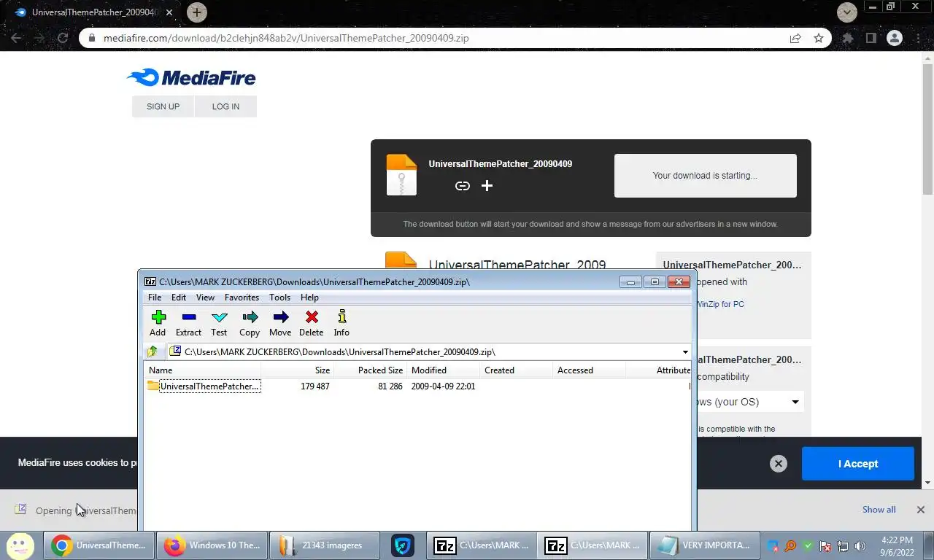
Task: Click the LOG IN button
Action: click(225, 106)
